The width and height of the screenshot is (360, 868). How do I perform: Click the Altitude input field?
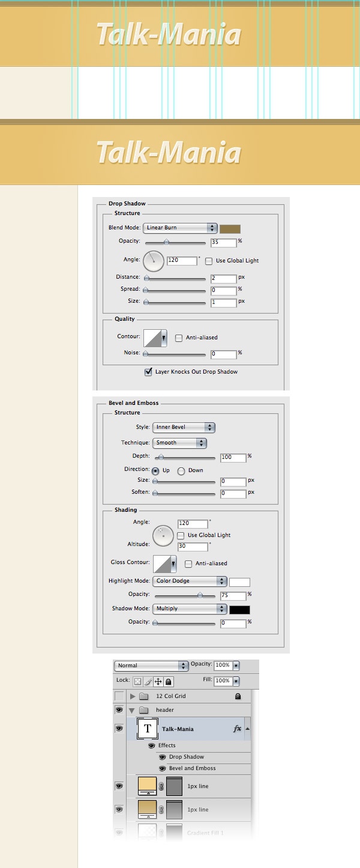click(x=193, y=547)
